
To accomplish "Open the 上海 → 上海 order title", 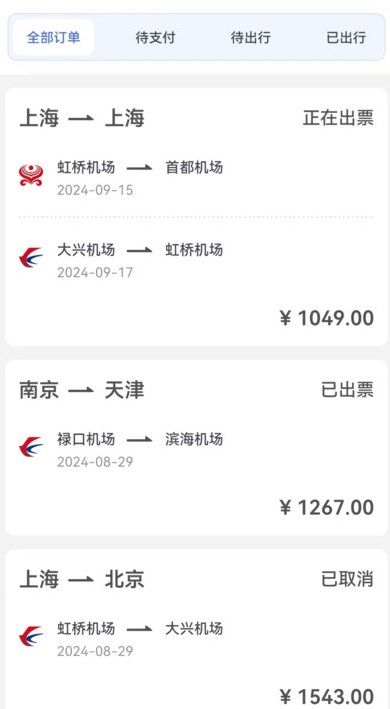I will coord(82,118).
